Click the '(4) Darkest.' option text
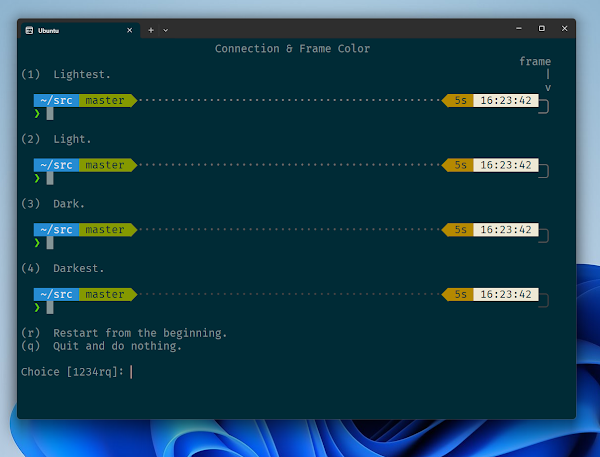Viewport: 600px width, 457px height. tap(63, 268)
